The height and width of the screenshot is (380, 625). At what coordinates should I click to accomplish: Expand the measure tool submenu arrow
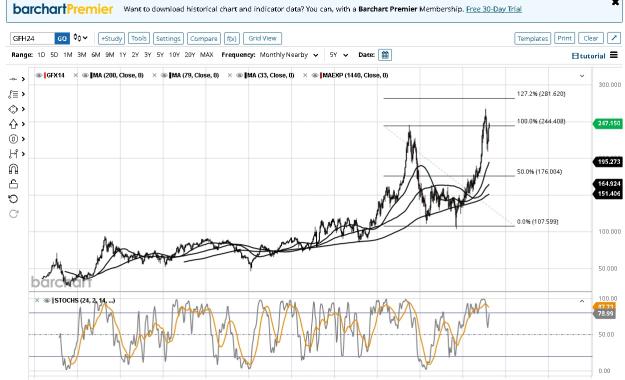click(x=24, y=154)
